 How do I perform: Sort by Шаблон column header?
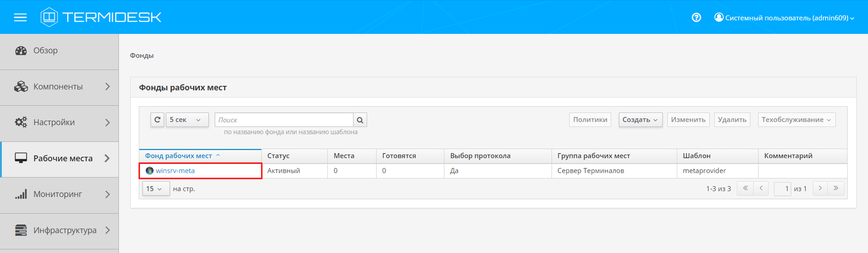pos(717,156)
